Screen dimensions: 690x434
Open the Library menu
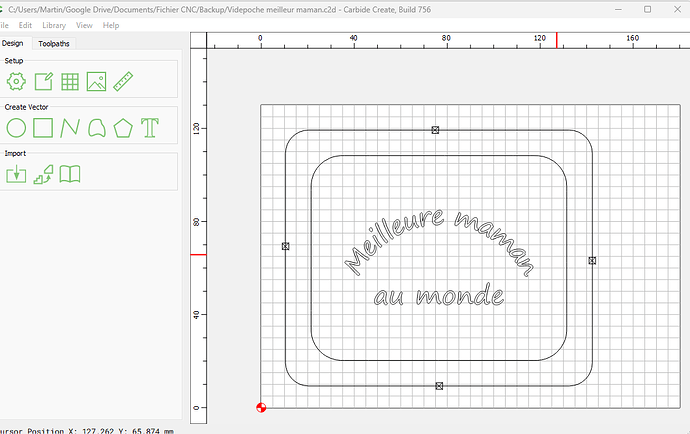point(54,25)
